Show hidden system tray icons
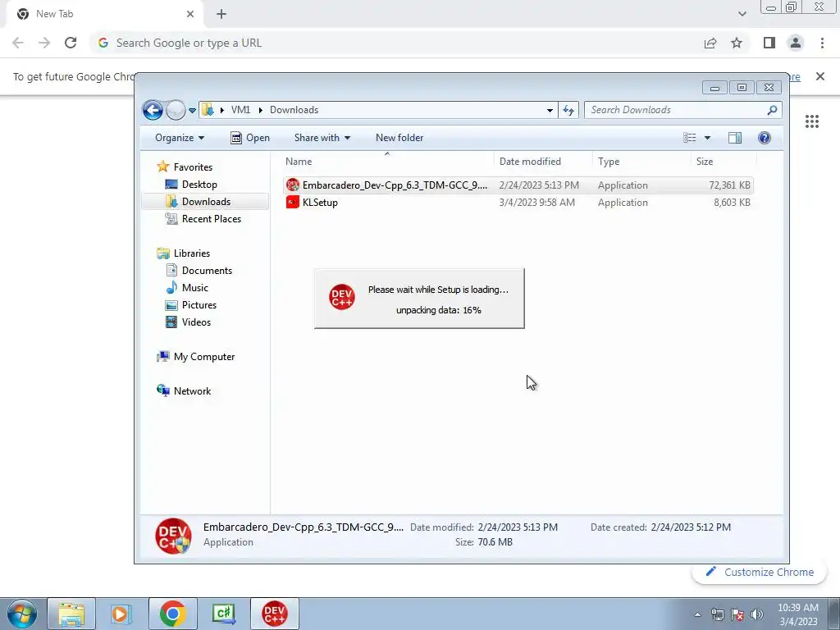Image resolution: width=840 pixels, height=630 pixels. pyautogui.click(x=697, y=614)
